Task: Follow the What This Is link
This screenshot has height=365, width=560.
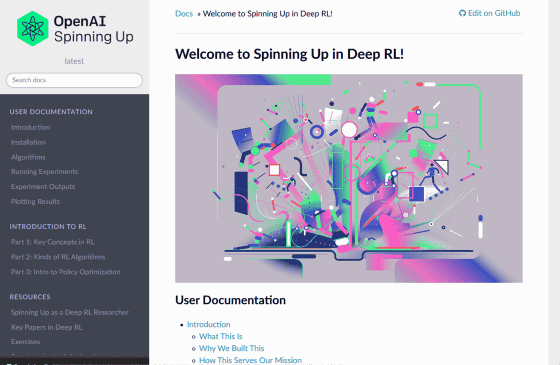Action: click(x=221, y=336)
